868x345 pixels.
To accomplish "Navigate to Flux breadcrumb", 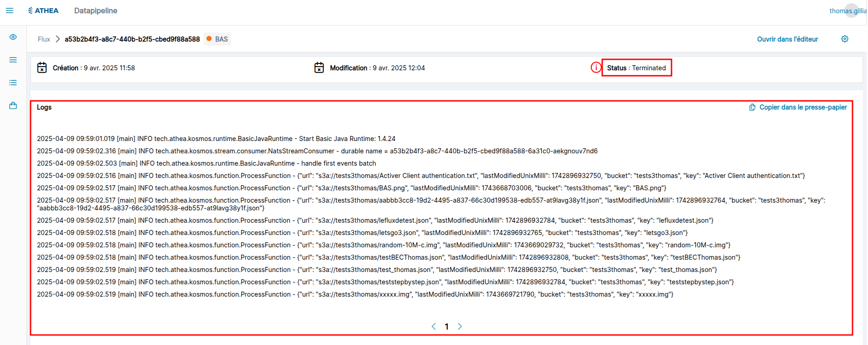I will 44,39.
